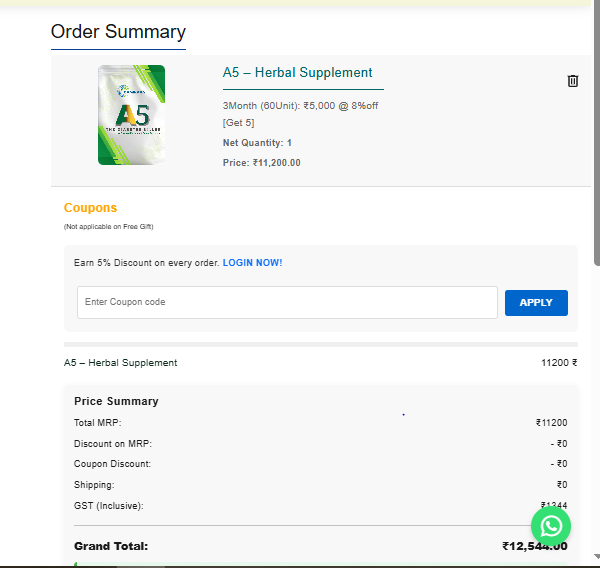600x568 pixels.
Task: Click the blue APPLY button
Action: click(x=536, y=303)
